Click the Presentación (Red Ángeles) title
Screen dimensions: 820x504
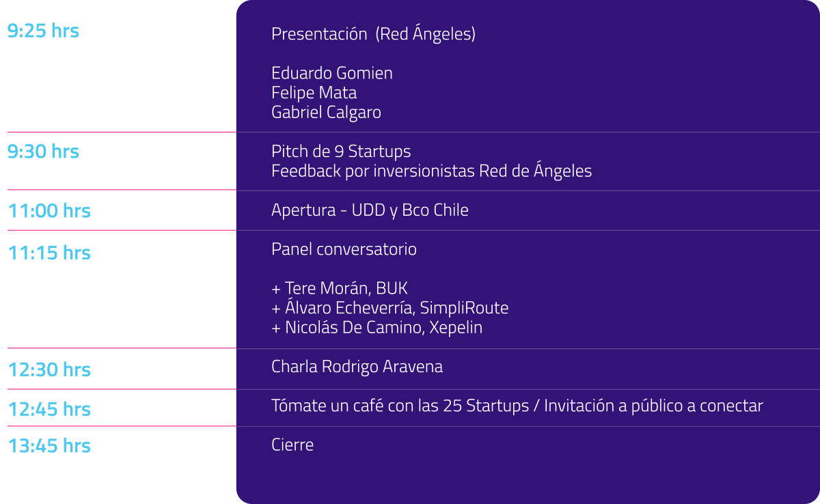point(373,34)
